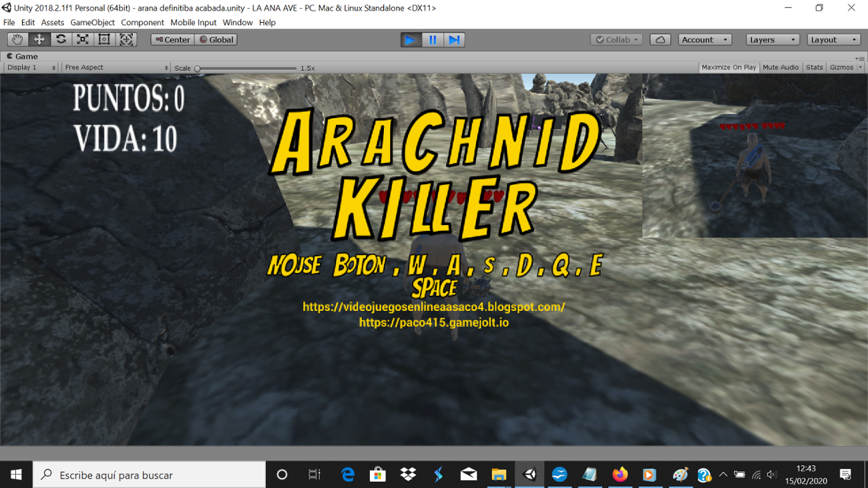Open the GameObject menu
The image size is (868, 488).
(x=91, y=22)
